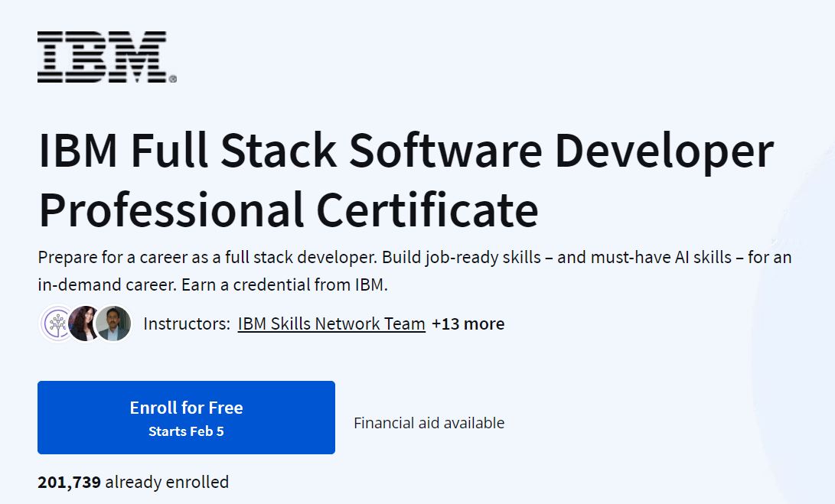This screenshot has height=504, width=835.
Task: Click the IBM logo
Action: click(106, 57)
